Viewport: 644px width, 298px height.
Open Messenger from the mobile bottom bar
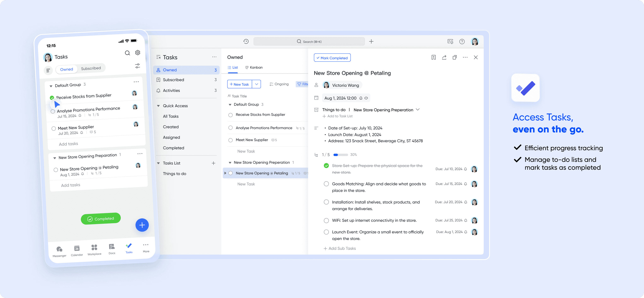click(59, 249)
